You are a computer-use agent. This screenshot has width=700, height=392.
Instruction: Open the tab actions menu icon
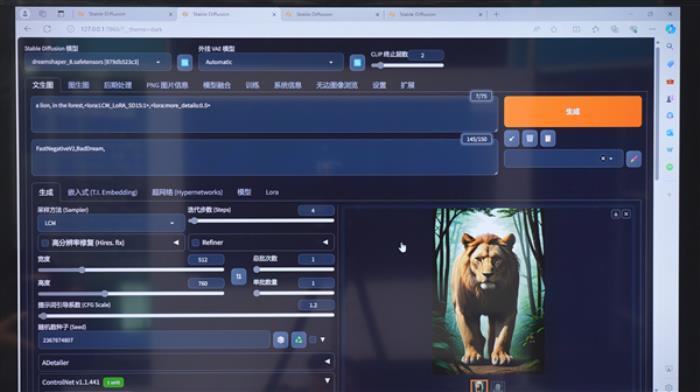61,14
